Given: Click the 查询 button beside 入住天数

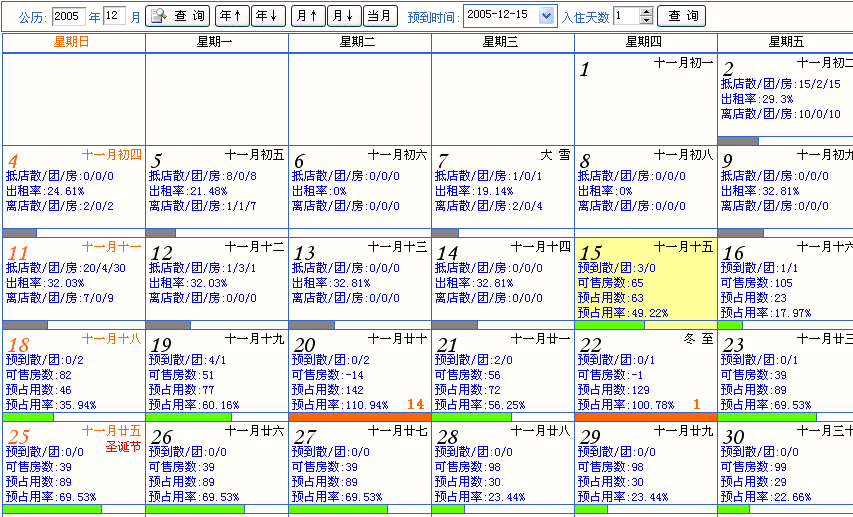Looking at the screenshot, I should click(682, 16).
